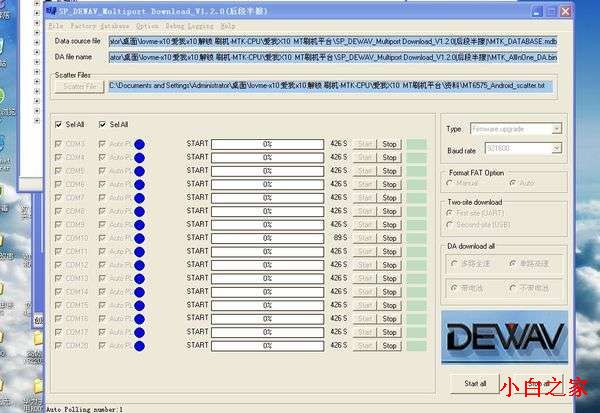Viewport: 600px width, 413px height.
Task: Open the Factory database menu
Action: (x=100, y=26)
